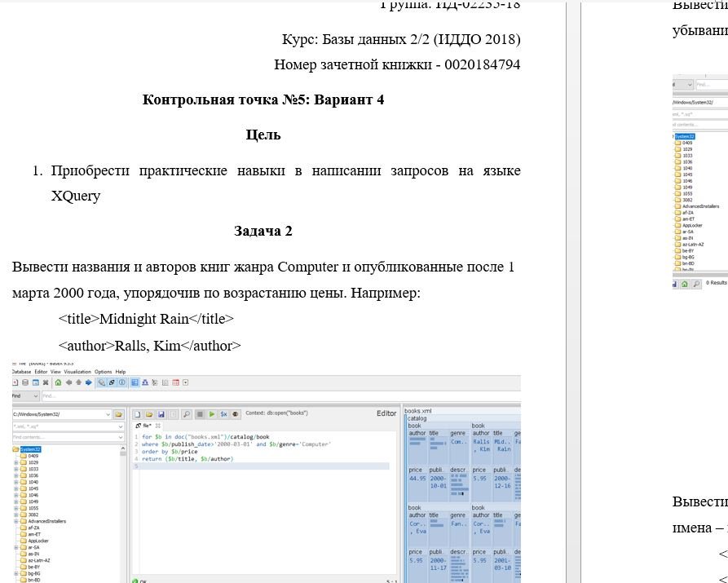Expand the 1029 folder in tree

[x=16, y=462]
